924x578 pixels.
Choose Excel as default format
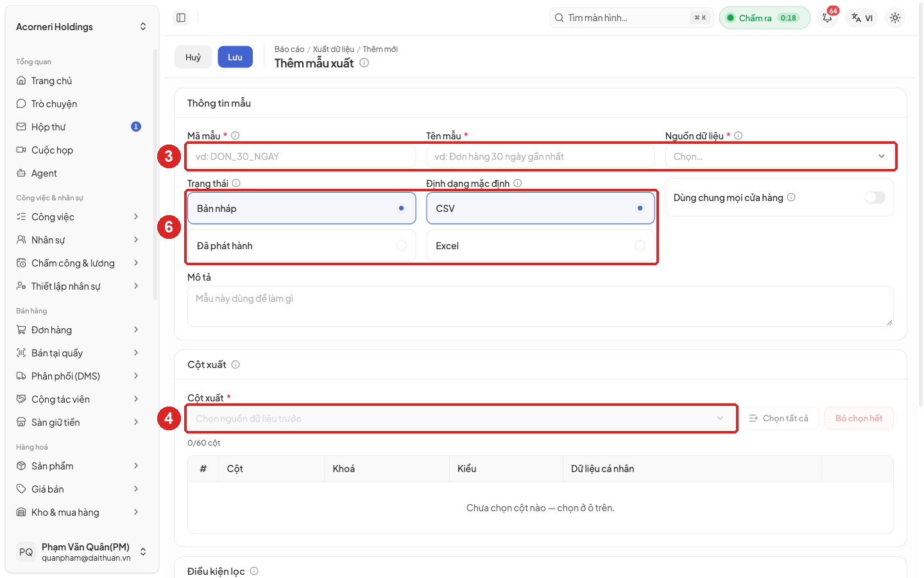(x=540, y=246)
